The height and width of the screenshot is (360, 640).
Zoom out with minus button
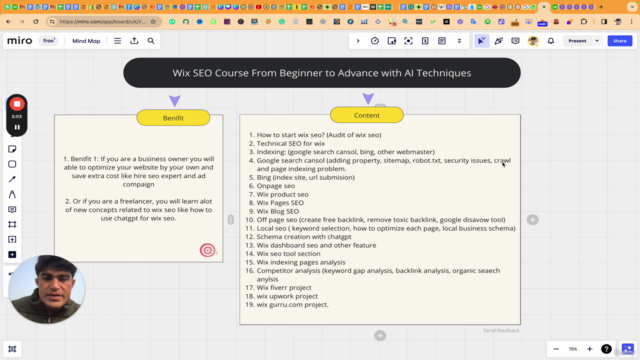[x=556, y=349]
